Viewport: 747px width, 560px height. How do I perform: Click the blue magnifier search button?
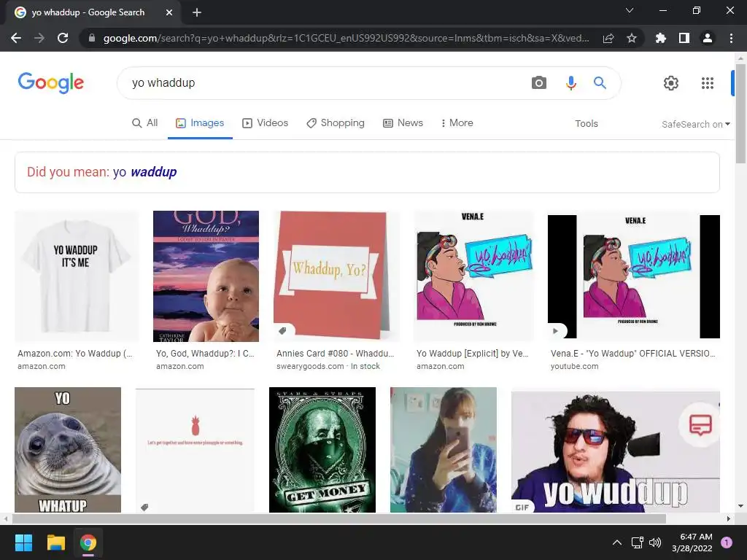click(x=600, y=83)
